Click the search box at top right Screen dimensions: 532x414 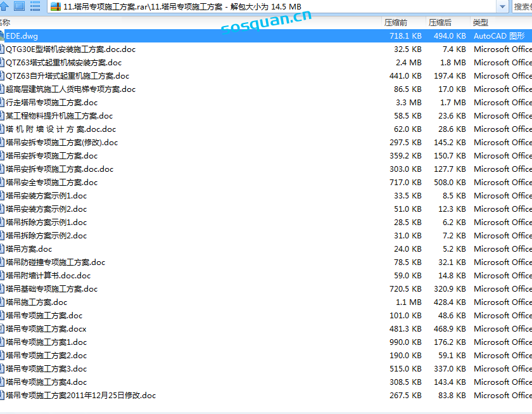tap(522, 6)
